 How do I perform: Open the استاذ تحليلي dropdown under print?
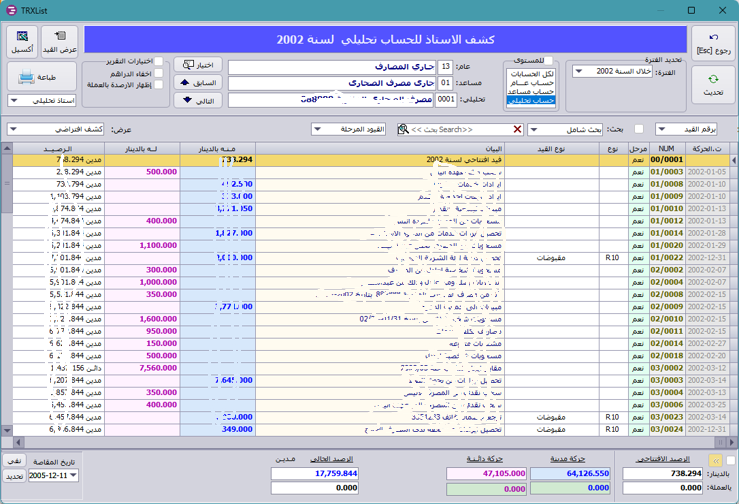(x=14, y=101)
